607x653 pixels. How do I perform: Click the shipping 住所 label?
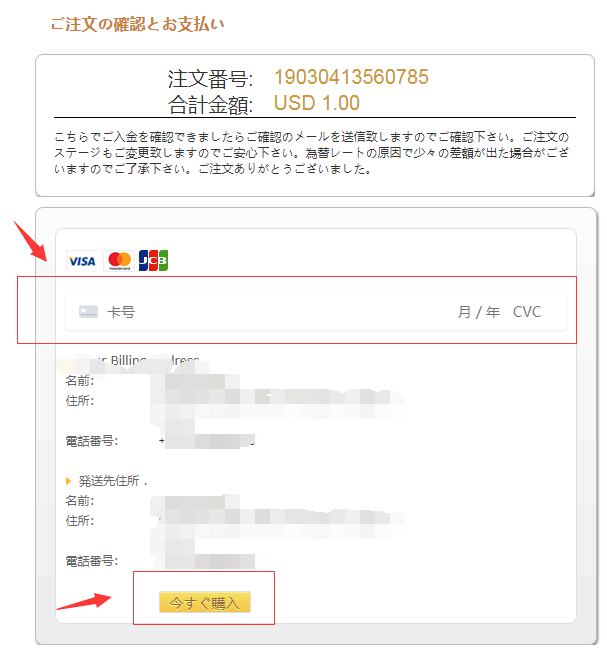80,521
